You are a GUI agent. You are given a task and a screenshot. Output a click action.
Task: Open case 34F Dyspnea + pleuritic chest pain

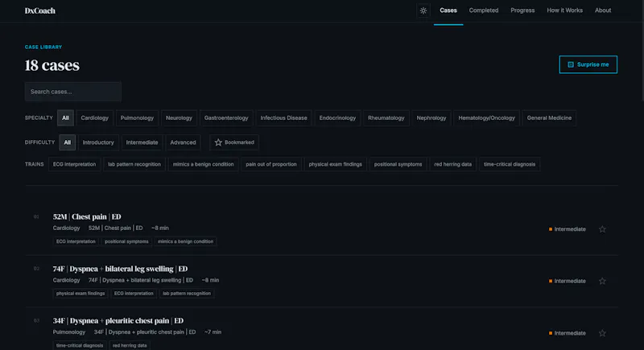click(x=118, y=321)
